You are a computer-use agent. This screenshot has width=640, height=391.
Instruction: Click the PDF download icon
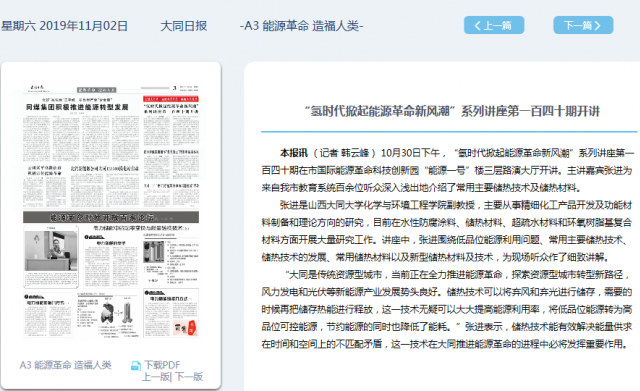tap(136, 366)
